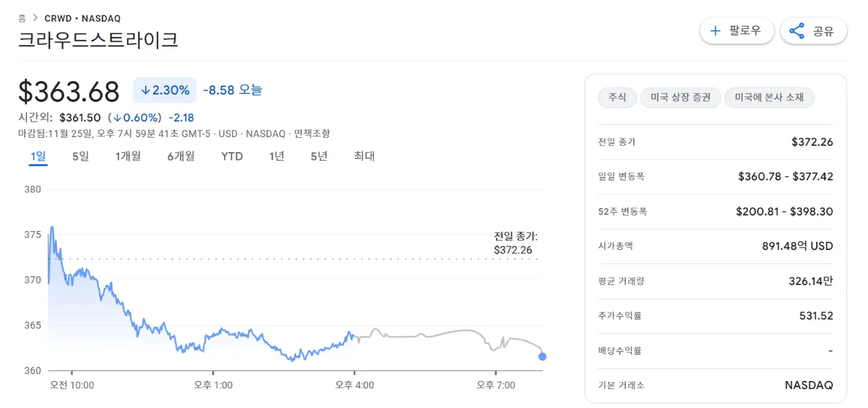Click the plus icon on the 팔로우 button
868x408 pixels.
click(715, 30)
